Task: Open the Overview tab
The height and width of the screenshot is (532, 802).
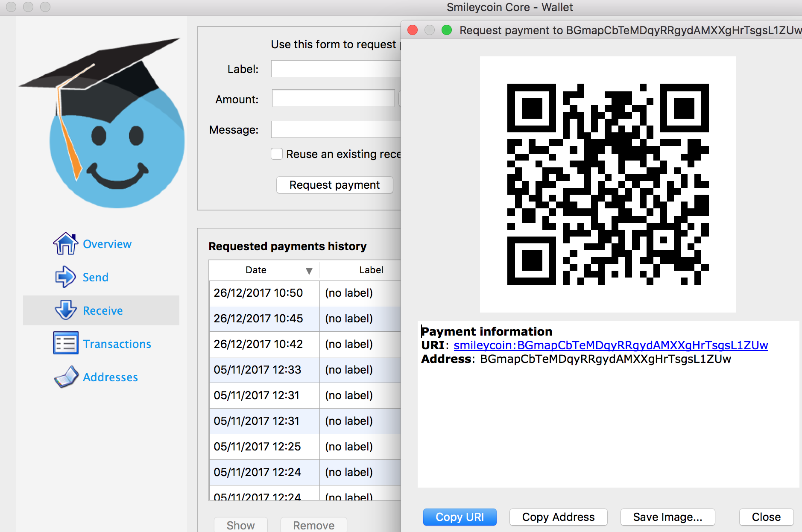Action: point(101,244)
